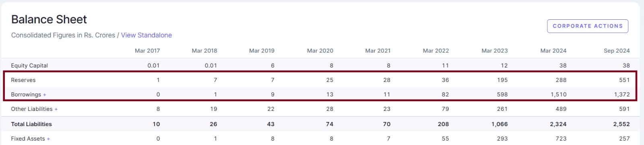The width and height of the screenshot is (644, 145).
Task: Switch to View Standalone figures
Action: coord(147,35)
